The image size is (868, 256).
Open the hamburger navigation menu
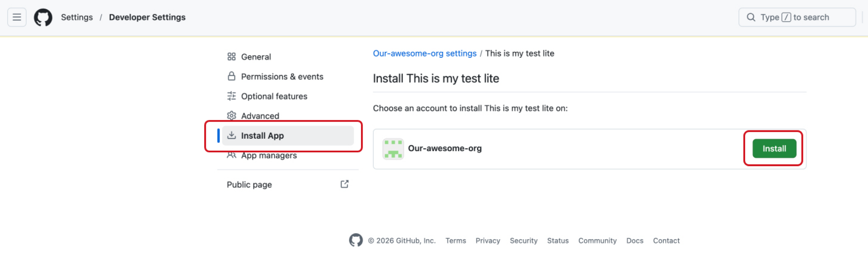pyautogui.click(x=17, y=17)
